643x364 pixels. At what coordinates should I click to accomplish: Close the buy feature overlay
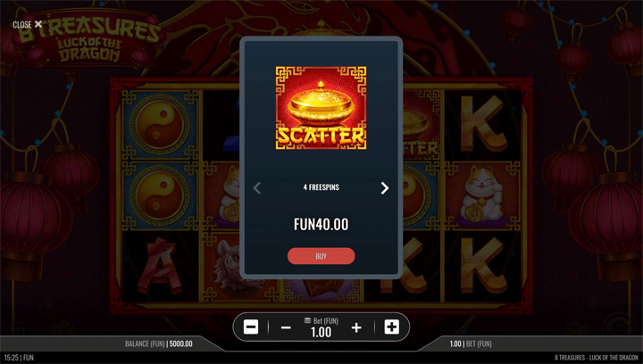[x=27, y=25]
